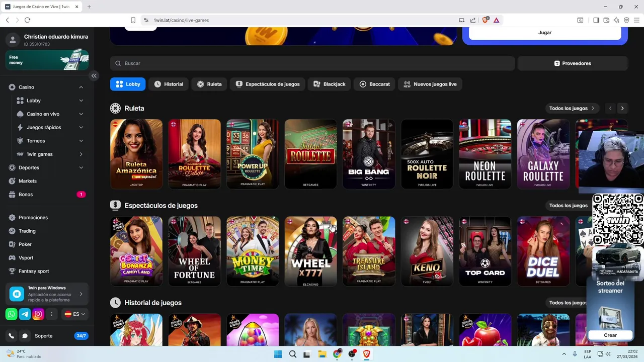Viewport: 644px width, 362px height.
Task: Open Brave wallet icon in toolbar
Action: click(607, 20)
